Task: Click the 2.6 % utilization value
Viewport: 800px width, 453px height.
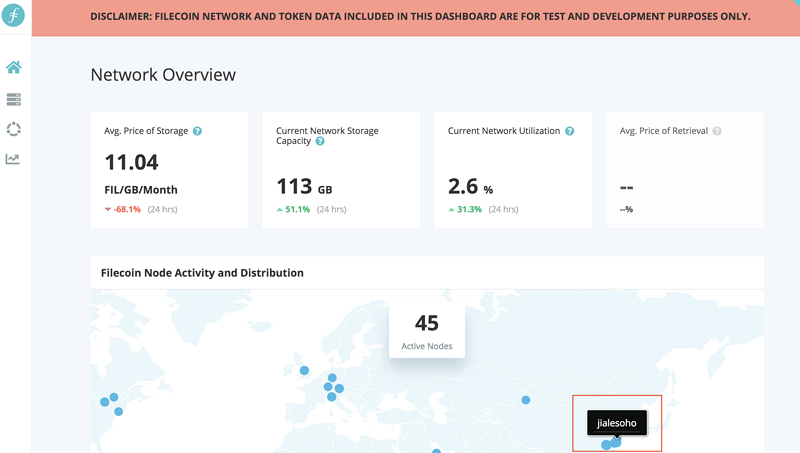Action: pyautogui.click(x=470, y=186)
